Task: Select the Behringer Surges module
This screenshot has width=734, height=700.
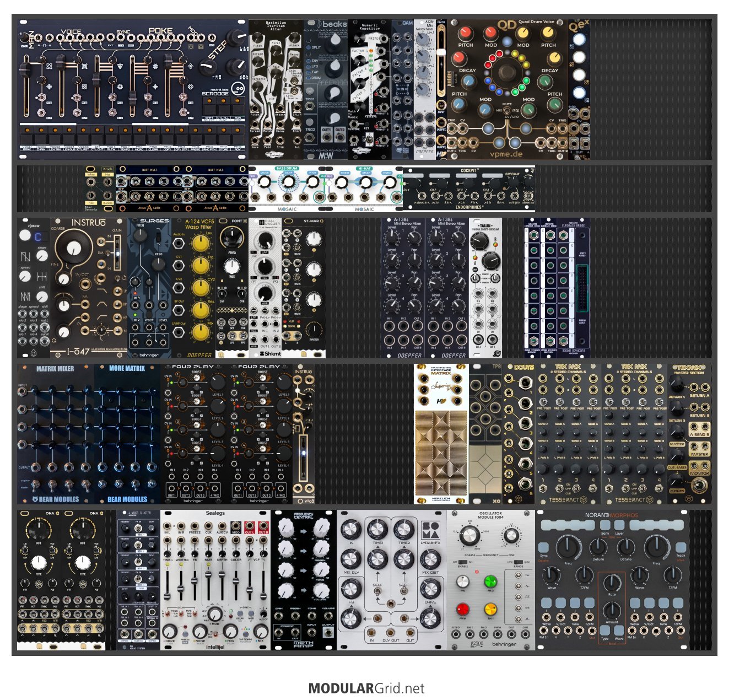Action: point(149,288)
